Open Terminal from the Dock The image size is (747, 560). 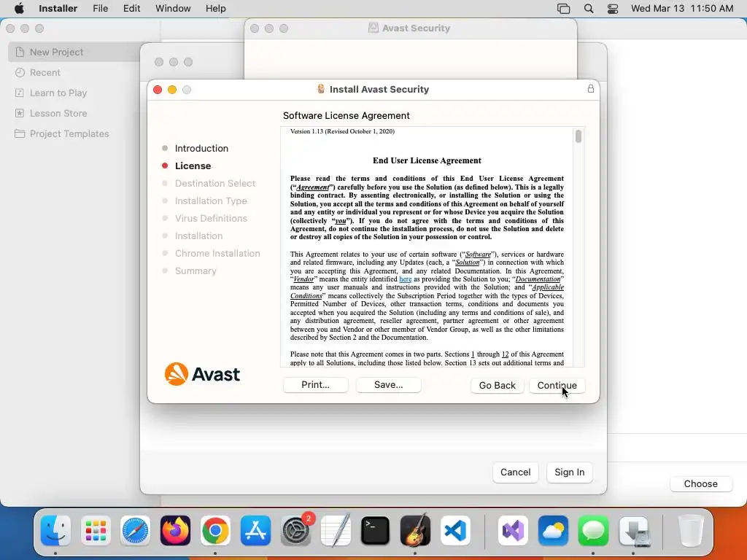pos(375,531)
